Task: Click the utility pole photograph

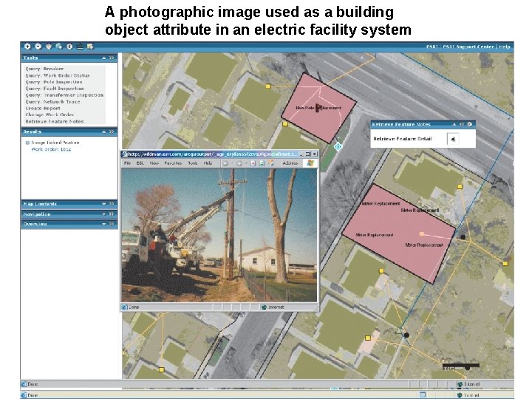Action: point(219,235)
